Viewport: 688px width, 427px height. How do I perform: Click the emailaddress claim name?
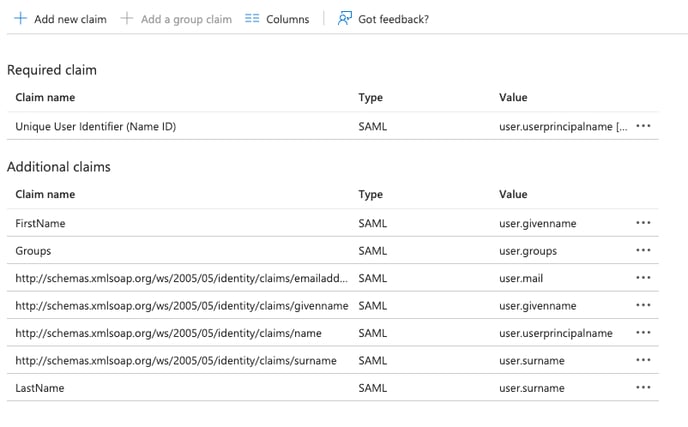[x=181, y=278]
